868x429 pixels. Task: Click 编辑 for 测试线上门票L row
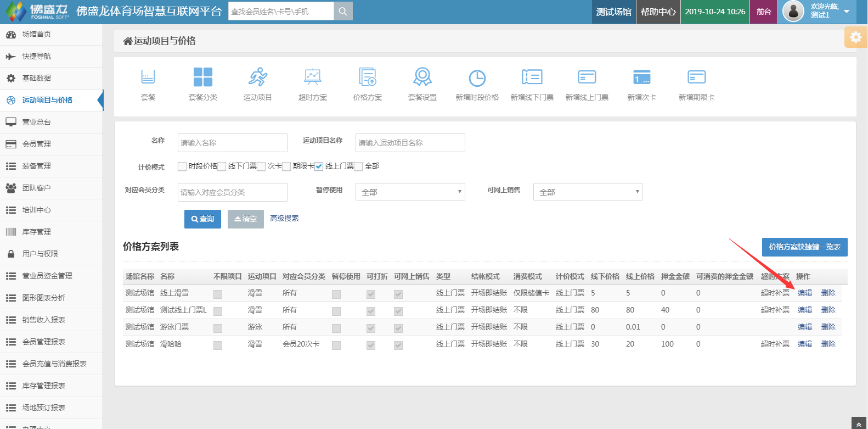point(804,310)
